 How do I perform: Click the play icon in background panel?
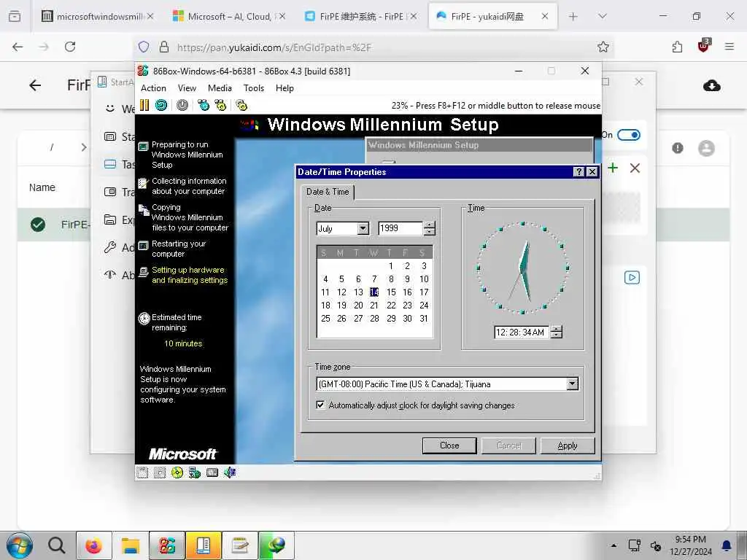click(632, 277)
